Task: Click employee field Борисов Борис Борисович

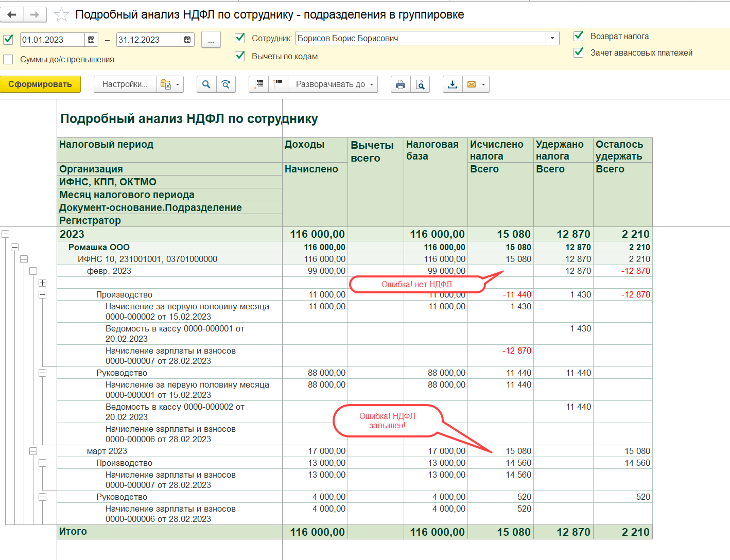Action: [421, 38]
